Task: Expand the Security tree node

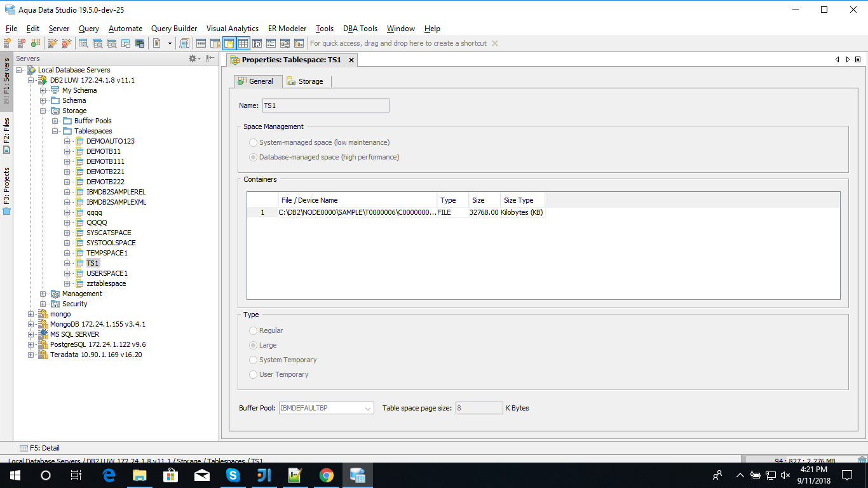Action: point(43,304)
